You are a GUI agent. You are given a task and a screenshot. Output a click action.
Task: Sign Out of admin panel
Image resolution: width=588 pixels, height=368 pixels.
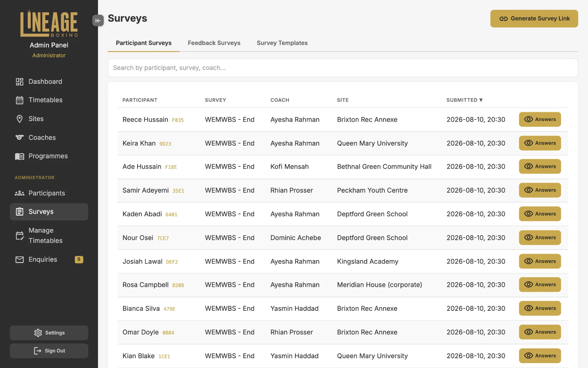pyautogui.click(x=49, y=351)
